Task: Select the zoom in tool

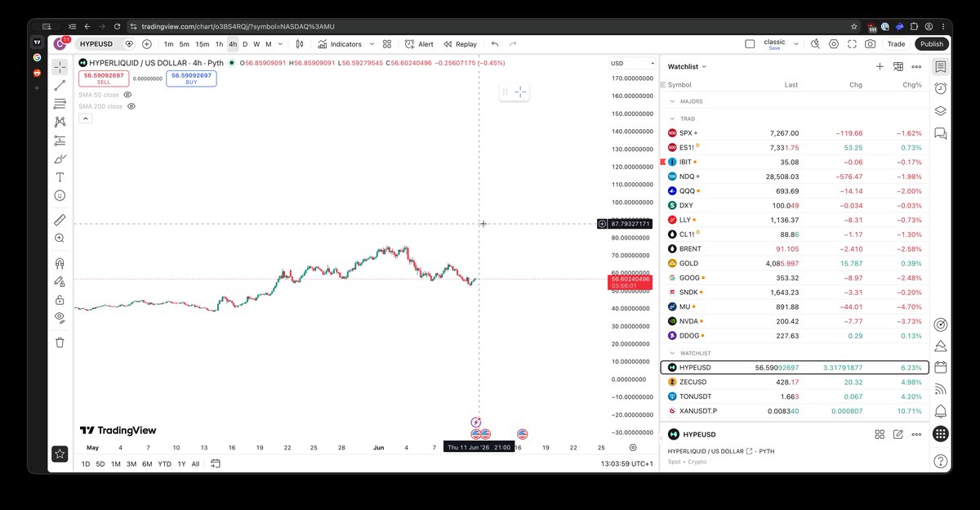Action: click(60, 238)
